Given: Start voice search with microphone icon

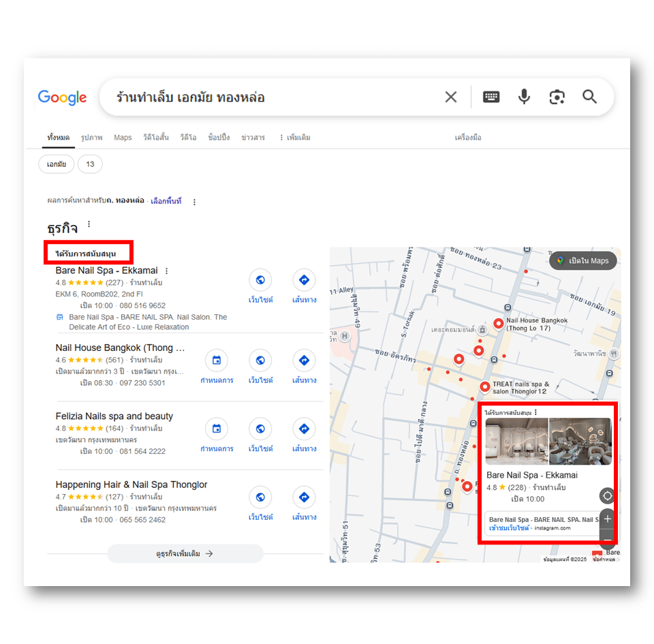Looking at the screenshot, I should point(524,97).
